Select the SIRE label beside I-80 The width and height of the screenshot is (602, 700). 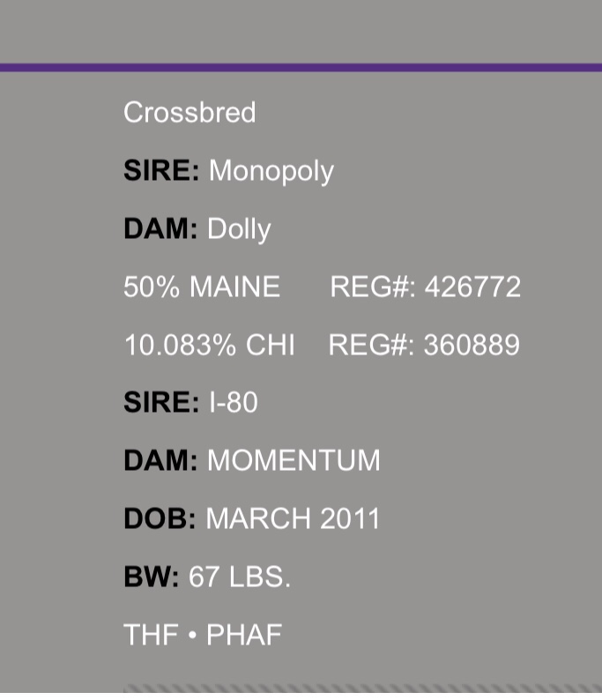click(x=161, y=402)
